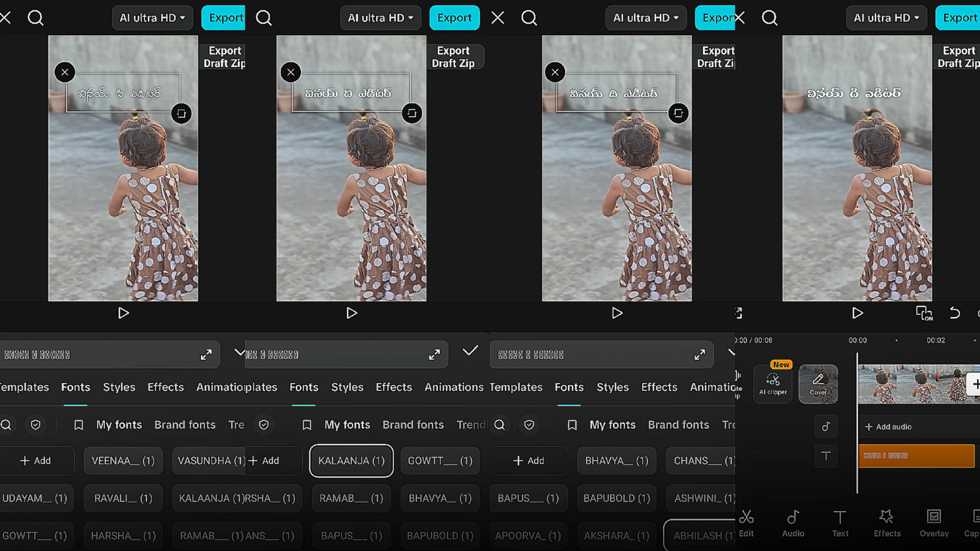Confirm text edit with the checkmark icon
The height and width of the screenshot is (551, 980).
(x=470, y=350)
